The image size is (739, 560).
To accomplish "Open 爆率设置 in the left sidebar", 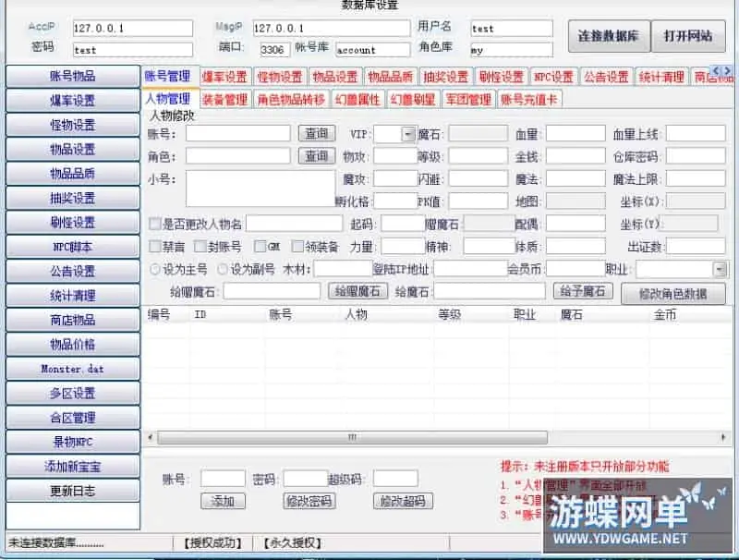I will click(x=73, y=101).
